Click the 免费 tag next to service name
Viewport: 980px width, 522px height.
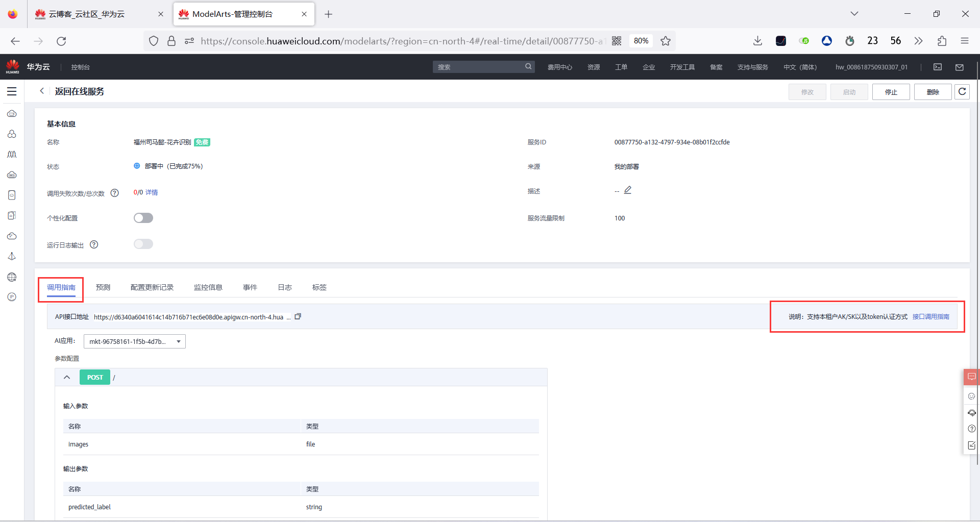coord(202,142)
